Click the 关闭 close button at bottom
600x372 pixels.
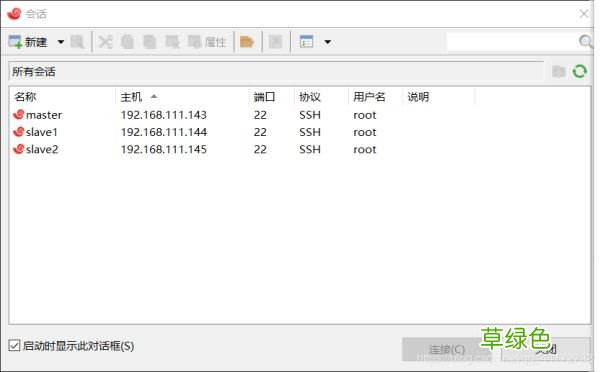(x=546, y=349)
